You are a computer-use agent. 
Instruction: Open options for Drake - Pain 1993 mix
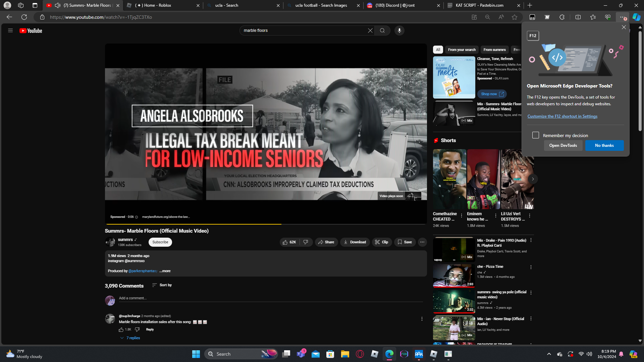[x=531, y=240]
